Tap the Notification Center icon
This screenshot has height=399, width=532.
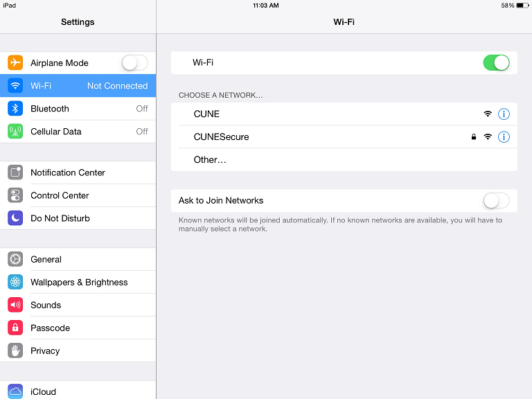15,172
